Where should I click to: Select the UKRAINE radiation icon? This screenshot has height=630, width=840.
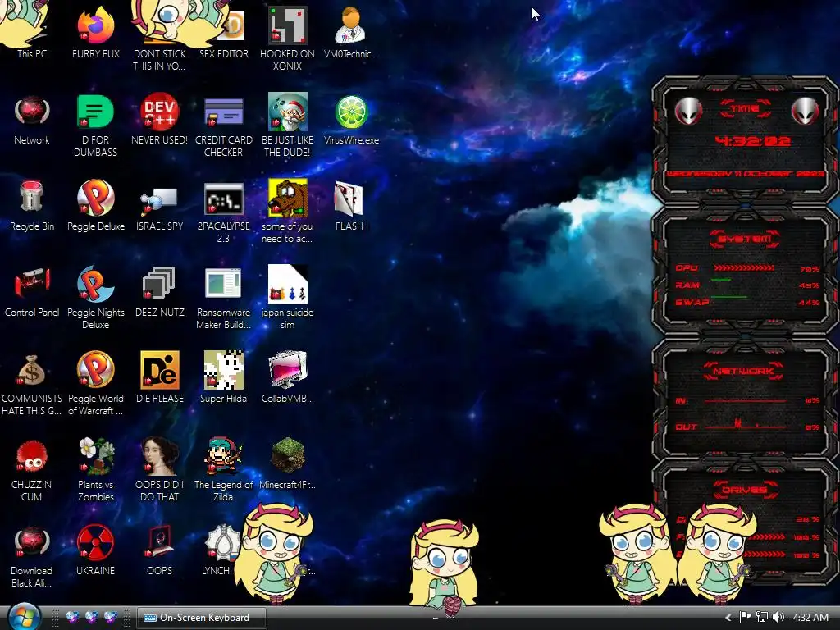[95, 550]
